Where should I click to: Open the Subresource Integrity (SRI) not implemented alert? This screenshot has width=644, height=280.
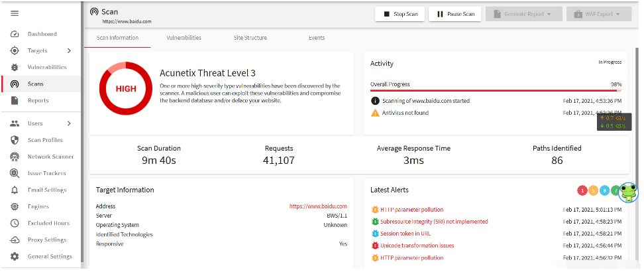(434, 222)
